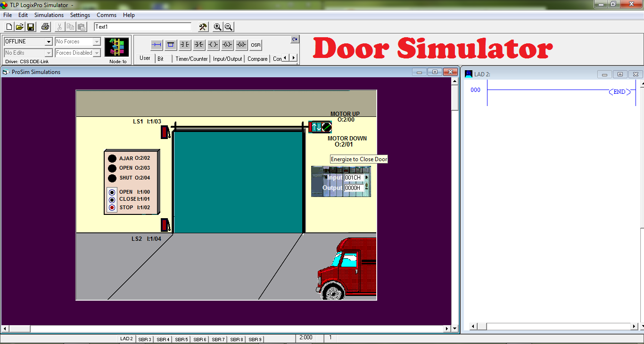Viewport: 644px width, 344px height.
Task: Click inside the Text1 input field
Action: [141, 27]
